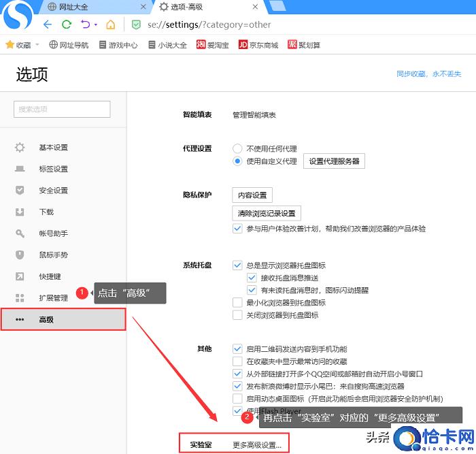Open the 爱淘宝 bookmark
The image size is (476, 454).
click(x=212, y=45)
